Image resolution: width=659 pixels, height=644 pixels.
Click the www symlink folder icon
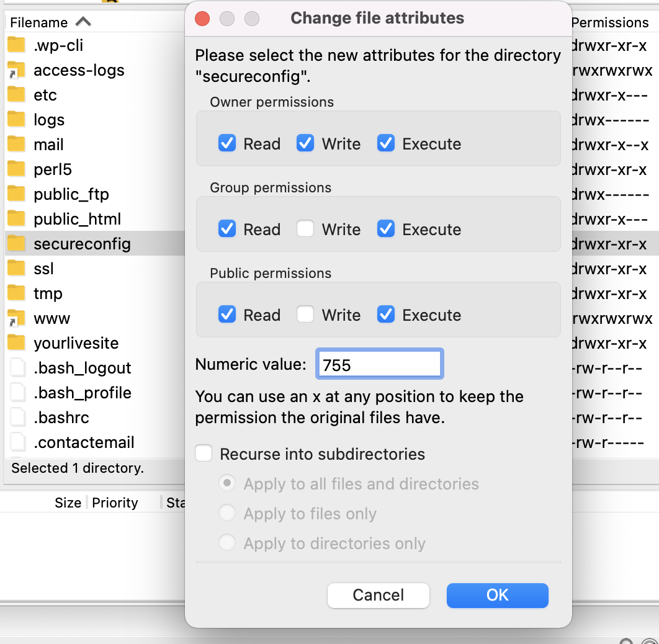[16, 318]
